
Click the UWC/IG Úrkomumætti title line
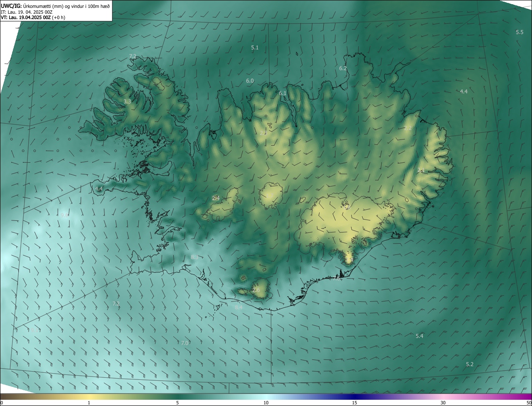[x=55, y=5]
